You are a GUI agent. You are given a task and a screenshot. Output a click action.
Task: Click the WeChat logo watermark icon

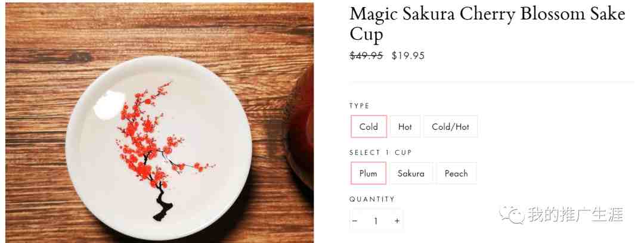point(512,214)
